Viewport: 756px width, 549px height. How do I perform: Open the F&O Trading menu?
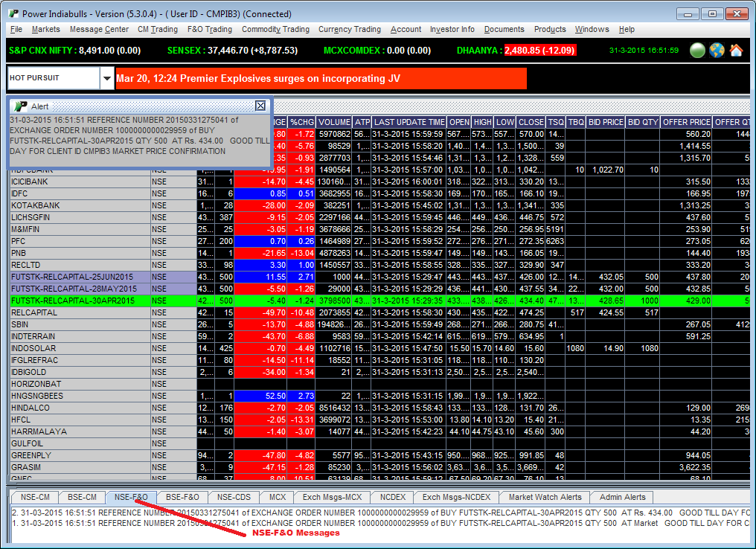(x=209, y=29)
